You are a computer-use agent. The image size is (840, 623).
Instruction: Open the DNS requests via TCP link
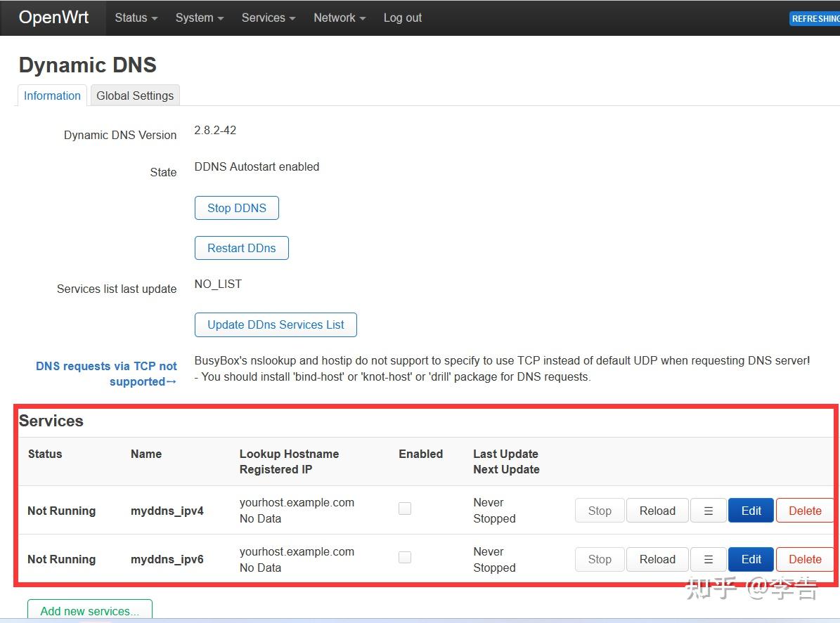[106, 373]
